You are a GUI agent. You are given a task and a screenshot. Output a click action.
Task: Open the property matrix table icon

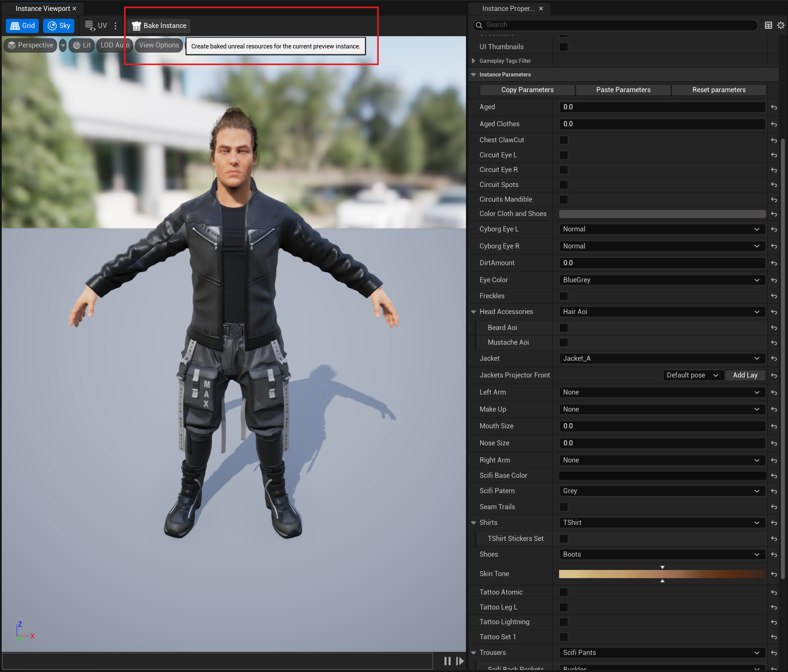coord(768,25)
